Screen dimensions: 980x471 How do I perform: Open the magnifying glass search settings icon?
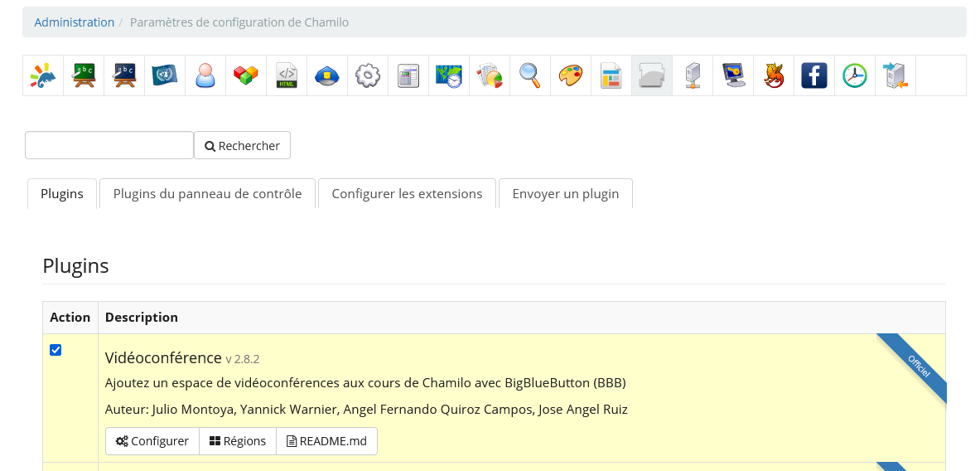pos(531,75)
